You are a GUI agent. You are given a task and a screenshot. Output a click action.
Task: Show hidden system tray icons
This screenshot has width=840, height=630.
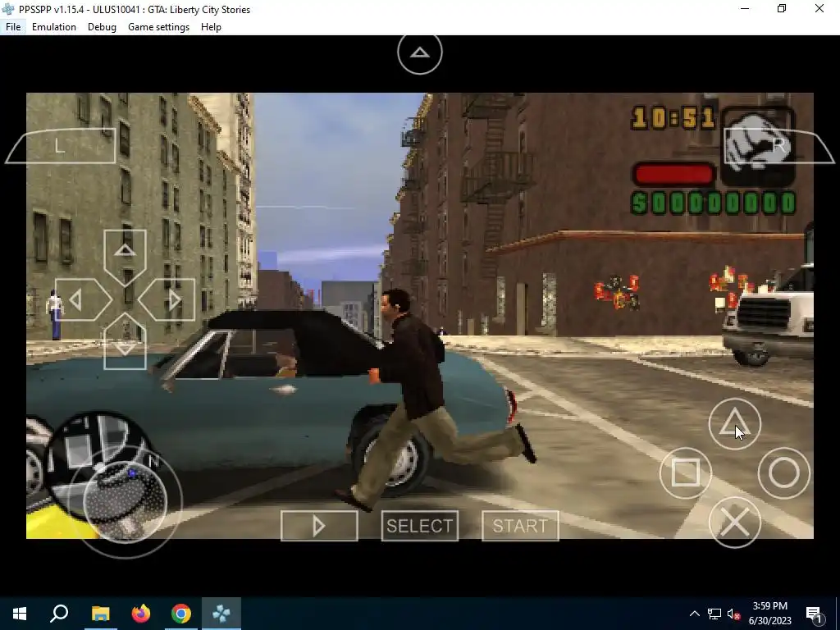click(x=694, y=614)
